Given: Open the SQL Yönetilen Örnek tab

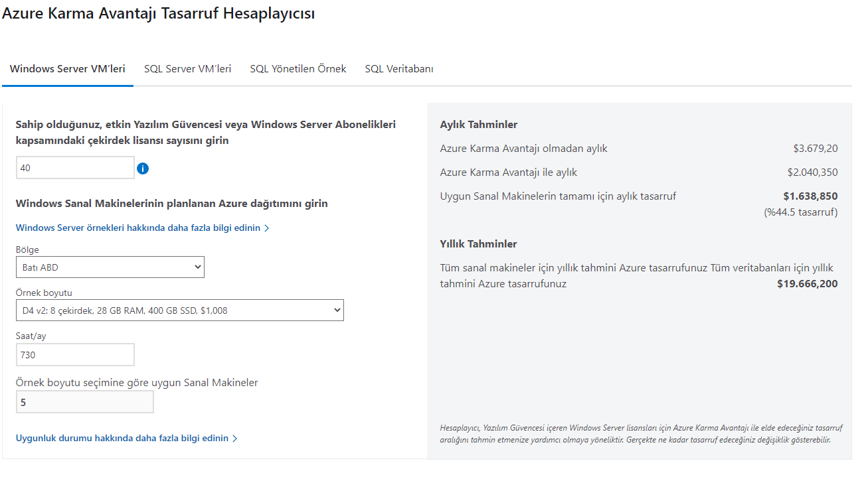Looking at the screenshot, I should pos(298,69).
